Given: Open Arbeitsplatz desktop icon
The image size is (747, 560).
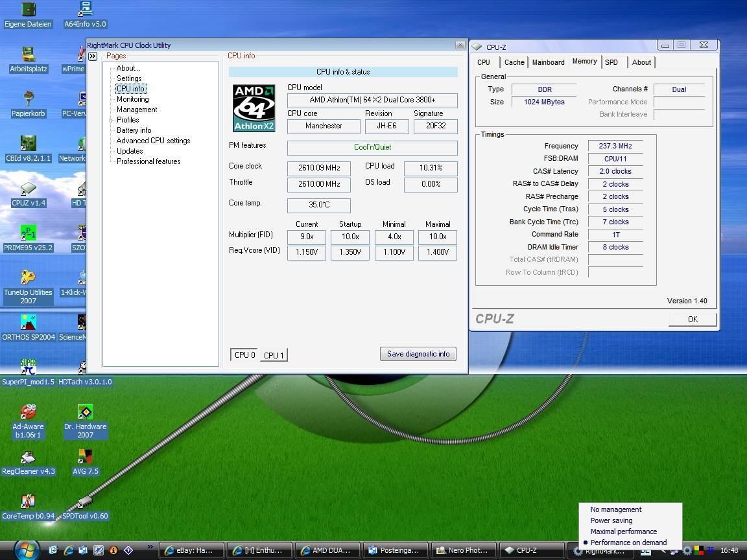Looking at the screenshot, I should tap(28, 60).
